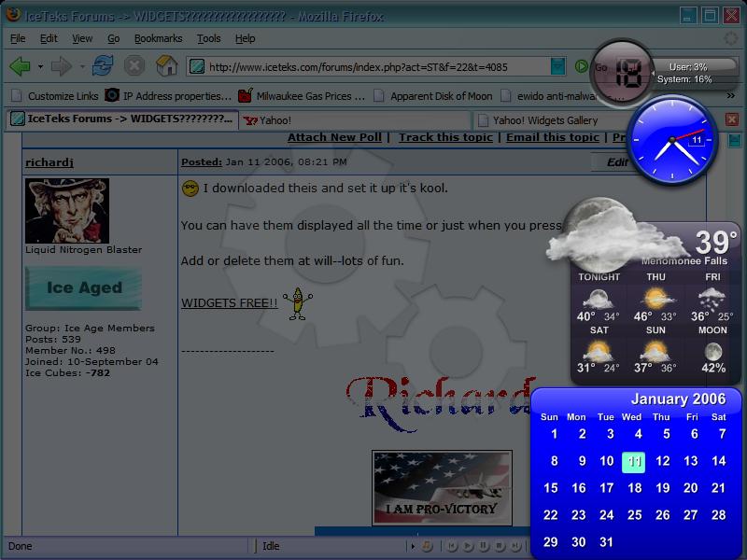Click the red gas can bookmark icon
Image resolution: width=747 pixels, height=560 pixels.
click(x=245, y=95)
